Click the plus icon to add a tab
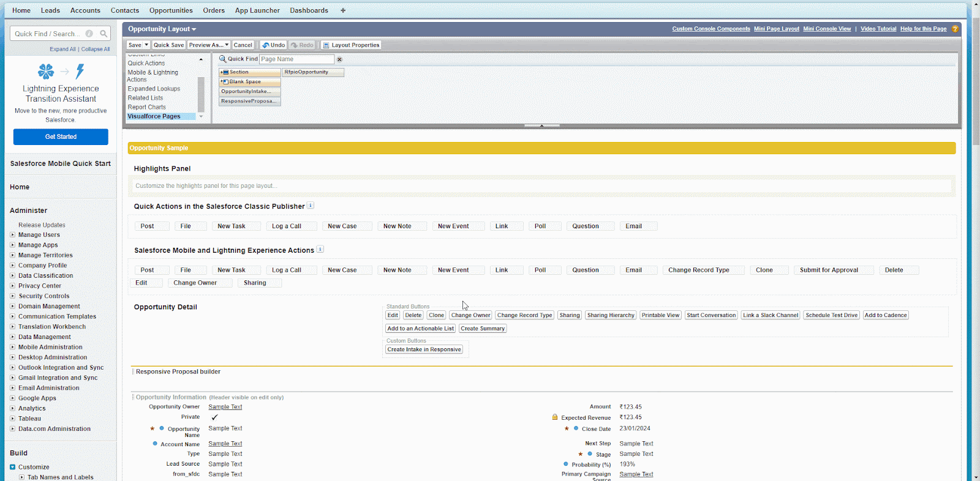The width and height of the screenshot is (980, 481). pyautogui.click(x=343, y=10)
